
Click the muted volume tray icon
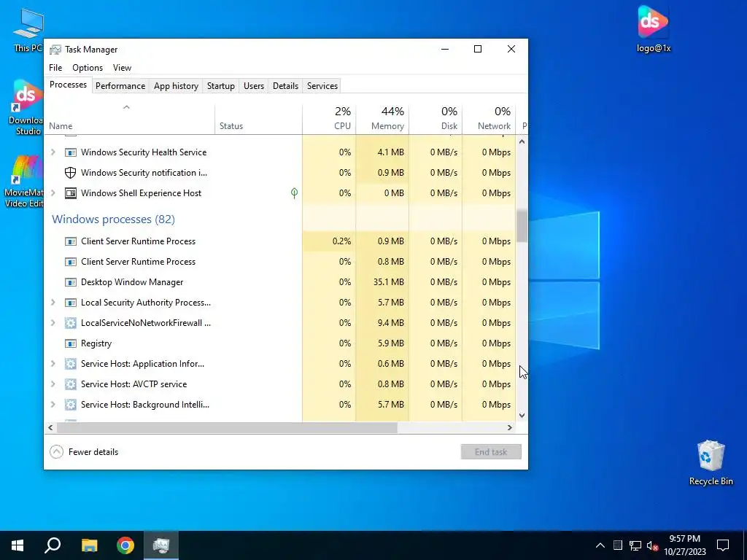[653, 545]
